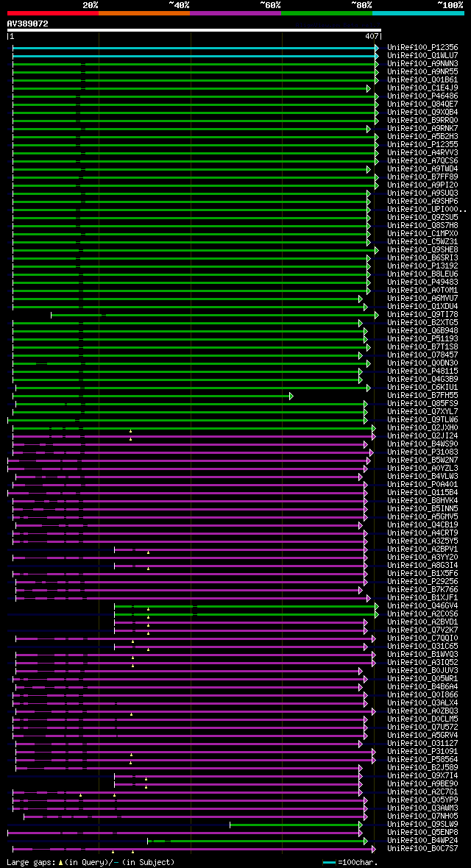Select the query name AV389072
Viewport: 471px width, 868px height.
[27, 24]
